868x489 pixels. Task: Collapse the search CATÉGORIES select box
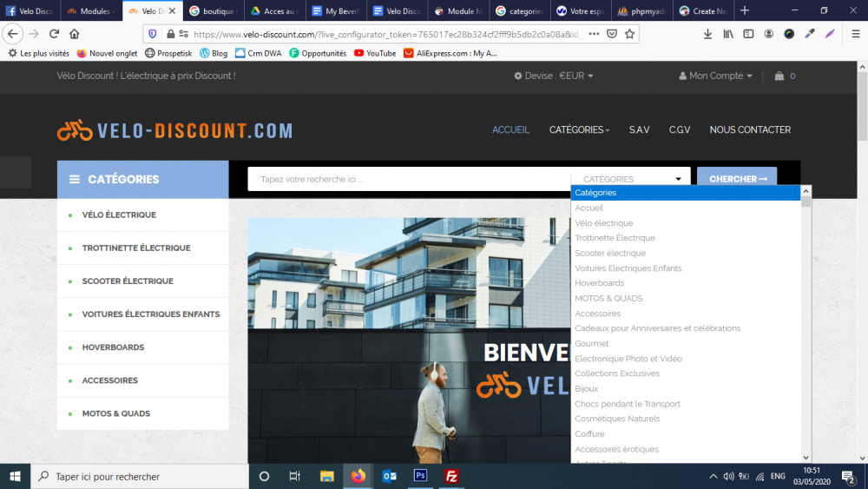tap(630, 179)
